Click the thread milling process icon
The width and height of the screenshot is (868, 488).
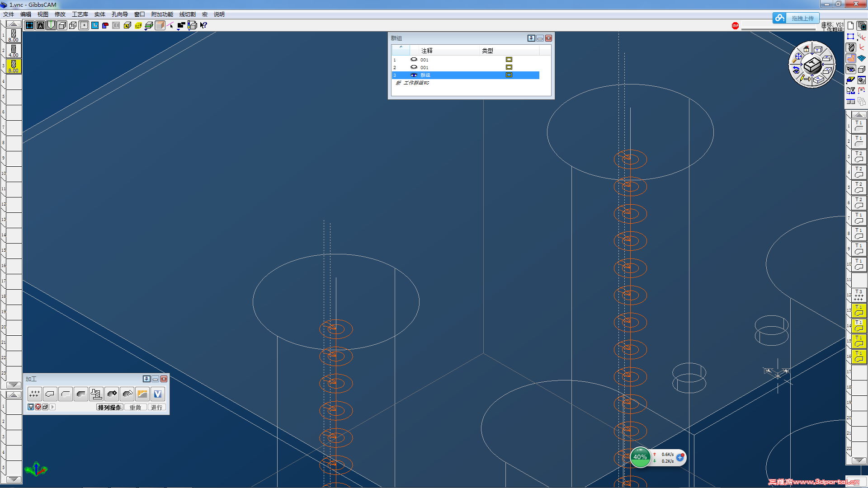[x=96, y=394]
